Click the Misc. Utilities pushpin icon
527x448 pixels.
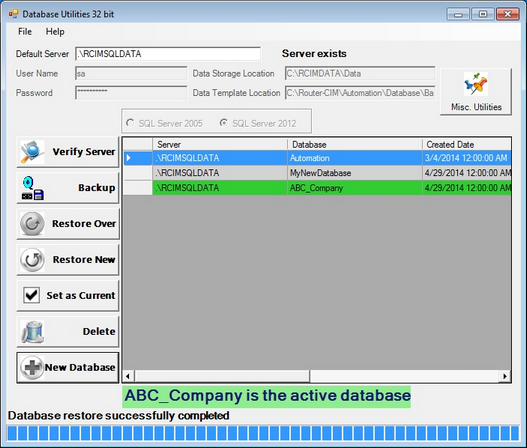(x=476, y=84)
